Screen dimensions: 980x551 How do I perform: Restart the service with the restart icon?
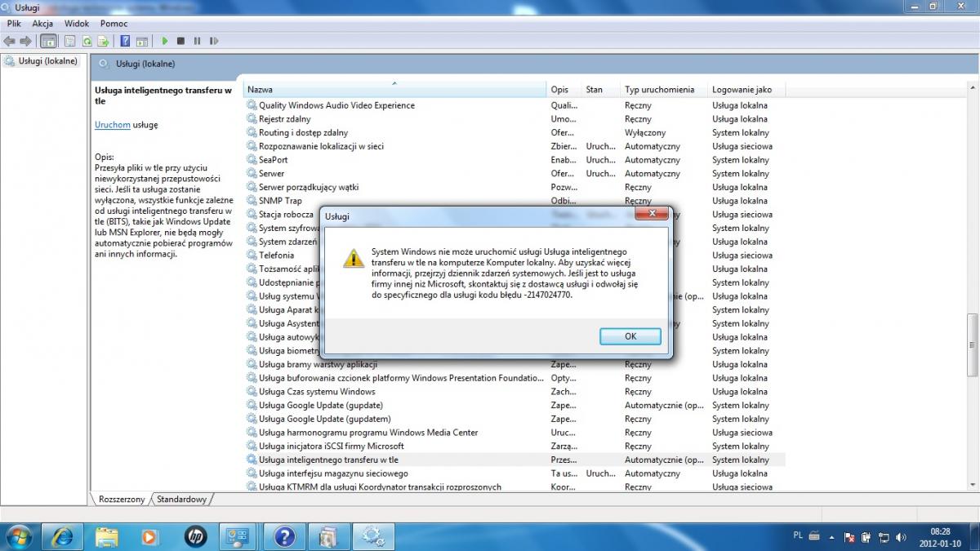214,41
